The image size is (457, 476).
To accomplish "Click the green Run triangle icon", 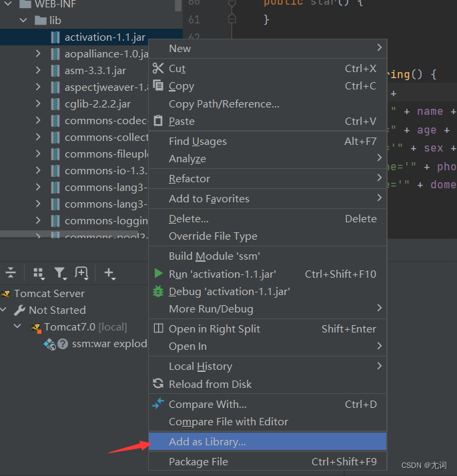I will (x=158, y=274).
